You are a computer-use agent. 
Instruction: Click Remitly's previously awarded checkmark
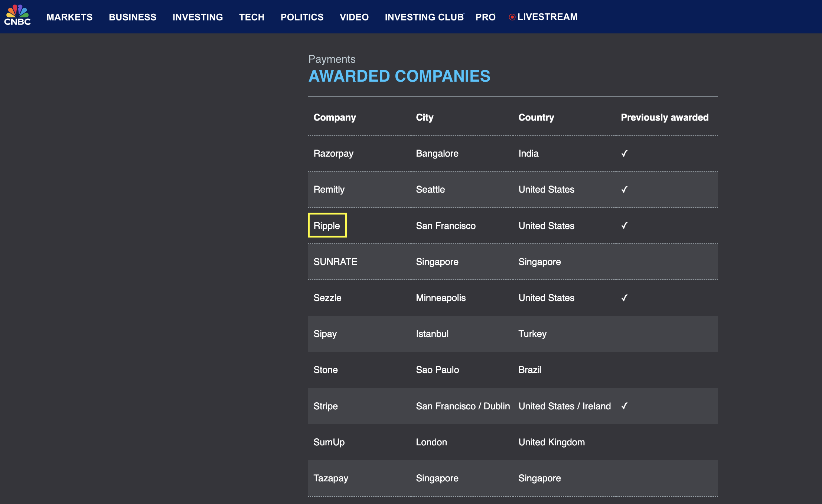pos(624,190)
